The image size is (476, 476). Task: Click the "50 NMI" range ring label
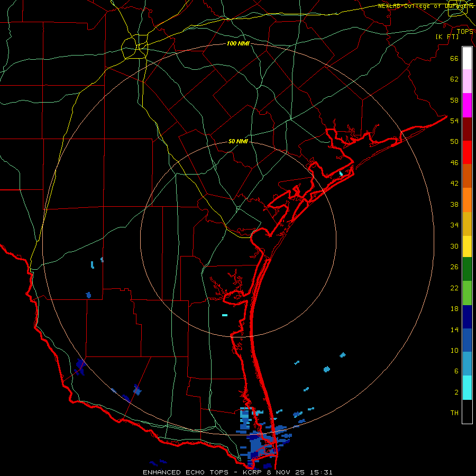(x=238, y=141)
